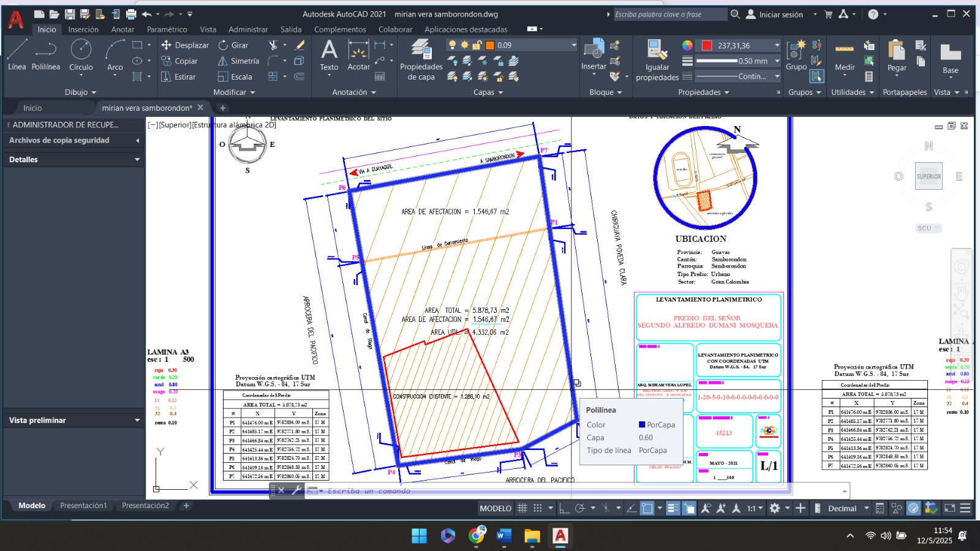Expand the Modificar panel
The width and height of the screenshot is (980, 551).
[x=234, y=92]
